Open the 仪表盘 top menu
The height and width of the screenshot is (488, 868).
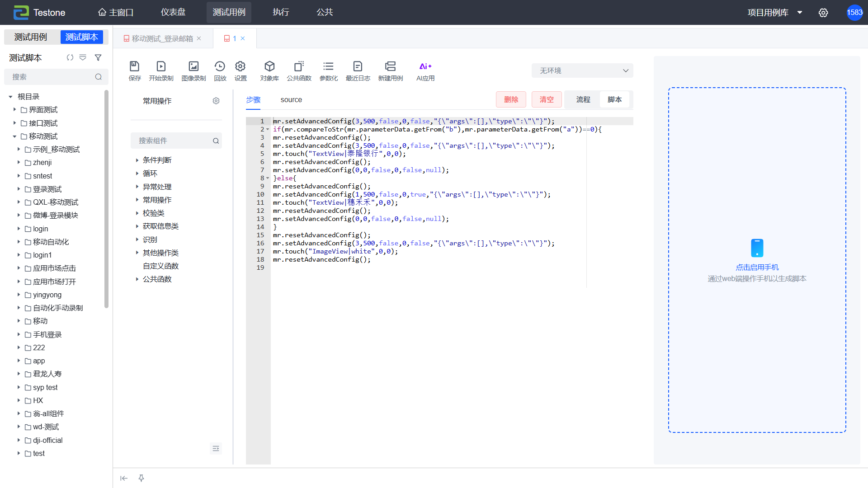click(x=173, y=12)
